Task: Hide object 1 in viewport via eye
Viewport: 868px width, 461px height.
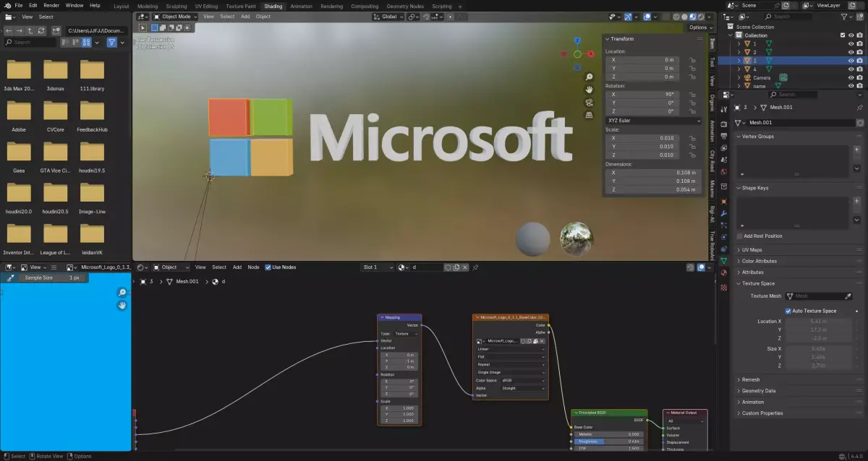Action: 851,43
